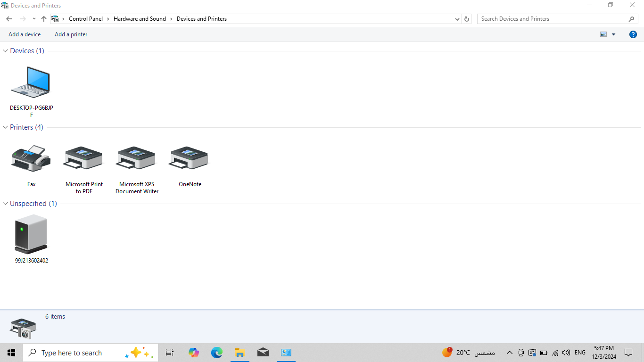Collapse the Printers group

click(6, 127)
